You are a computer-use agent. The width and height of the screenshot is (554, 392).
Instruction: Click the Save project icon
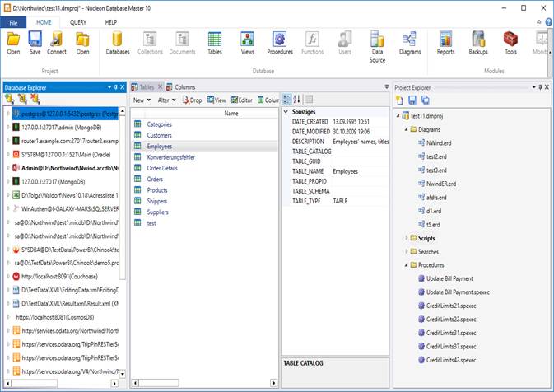35,43
